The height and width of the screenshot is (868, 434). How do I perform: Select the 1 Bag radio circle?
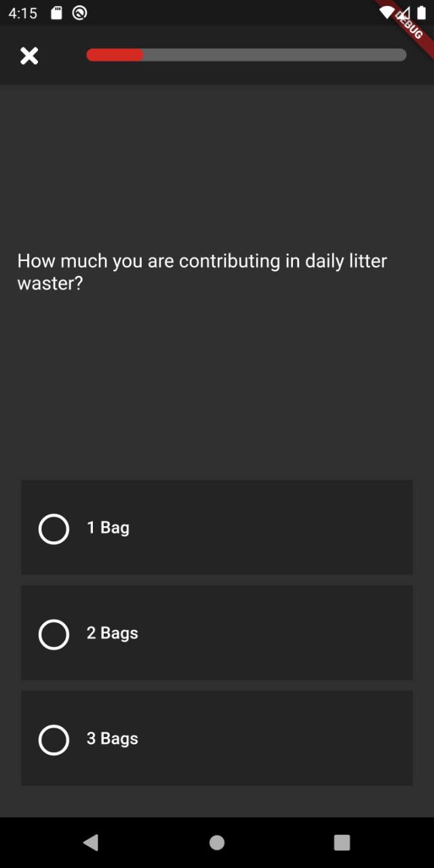click(54, 529)
